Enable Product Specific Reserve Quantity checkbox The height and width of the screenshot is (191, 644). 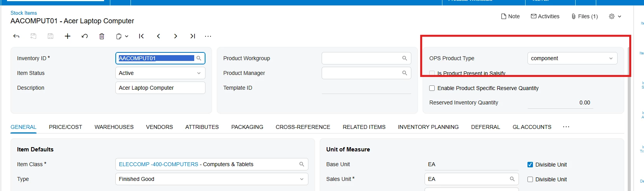tap(432, 88)
